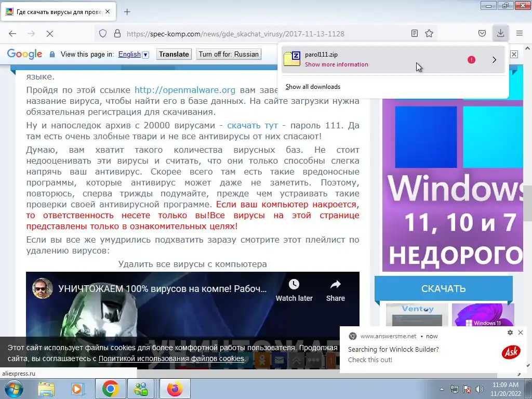The width and height of the screenshot is (532, 399).
Task: Open the openmalware.org link
Action: [x=185, y=90]
